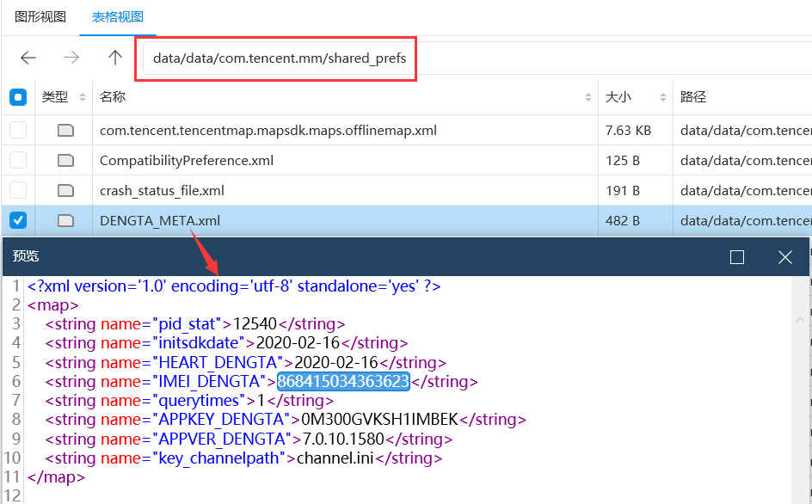Click the channel.ini value text
The height and width of the screenshot is (504, 812).
point(335,458)
